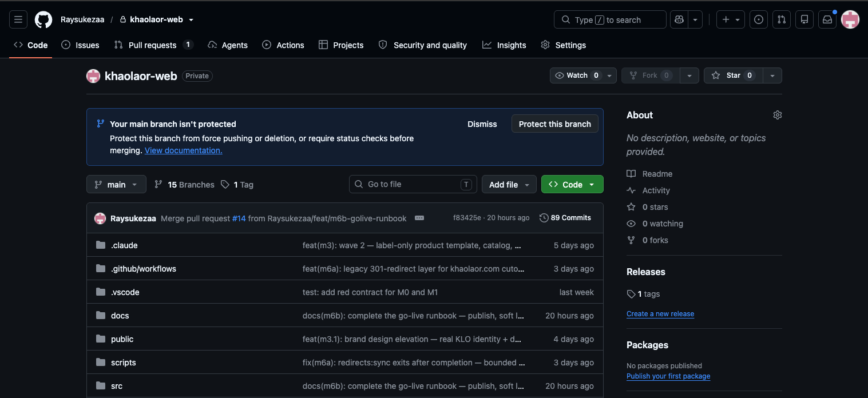Expand the Star lists dropdown arrow
Screen dimensions: 868x398
pyautogui.click(x=772, y=75)
